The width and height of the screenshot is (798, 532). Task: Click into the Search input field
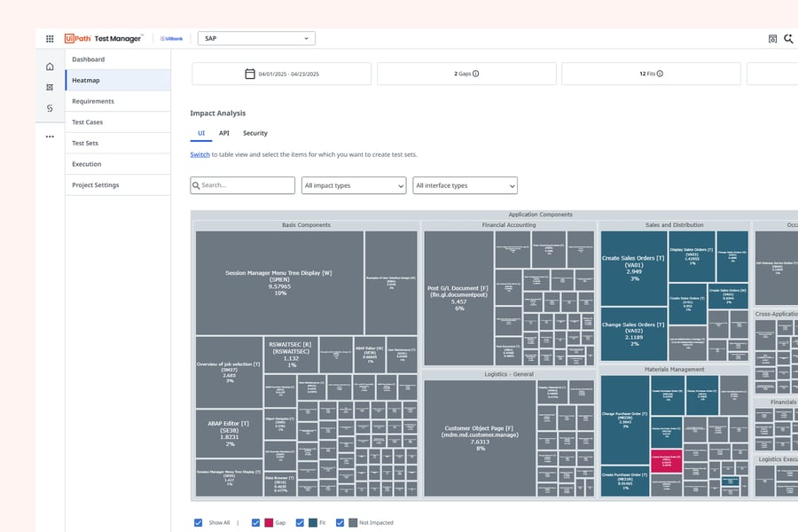click(x=243, y=185)
